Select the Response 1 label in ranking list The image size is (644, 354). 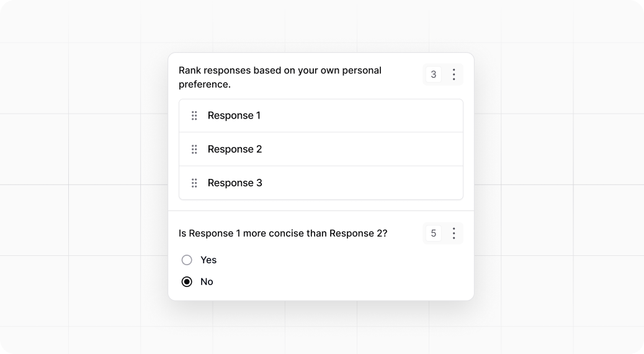click(234, 116)
